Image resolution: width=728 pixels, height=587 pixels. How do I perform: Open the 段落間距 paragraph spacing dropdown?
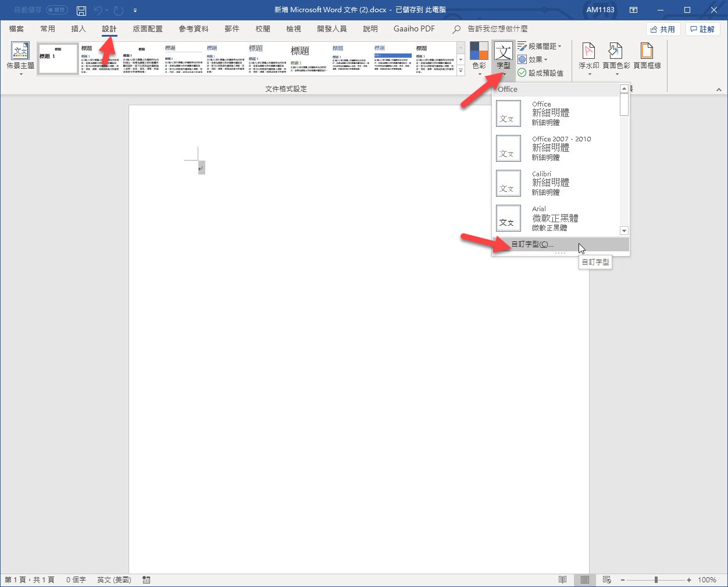(539, 46)
